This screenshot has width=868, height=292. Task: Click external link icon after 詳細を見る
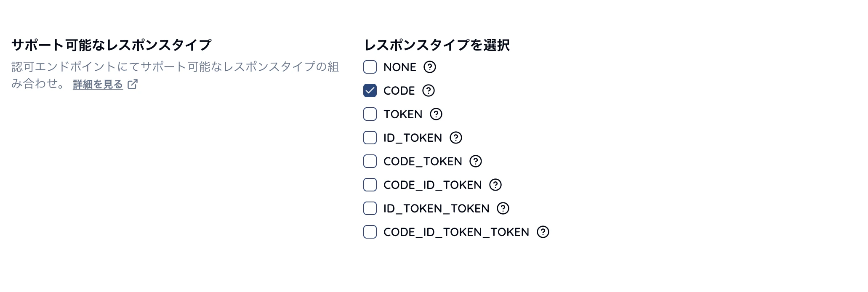coord(133,84)
